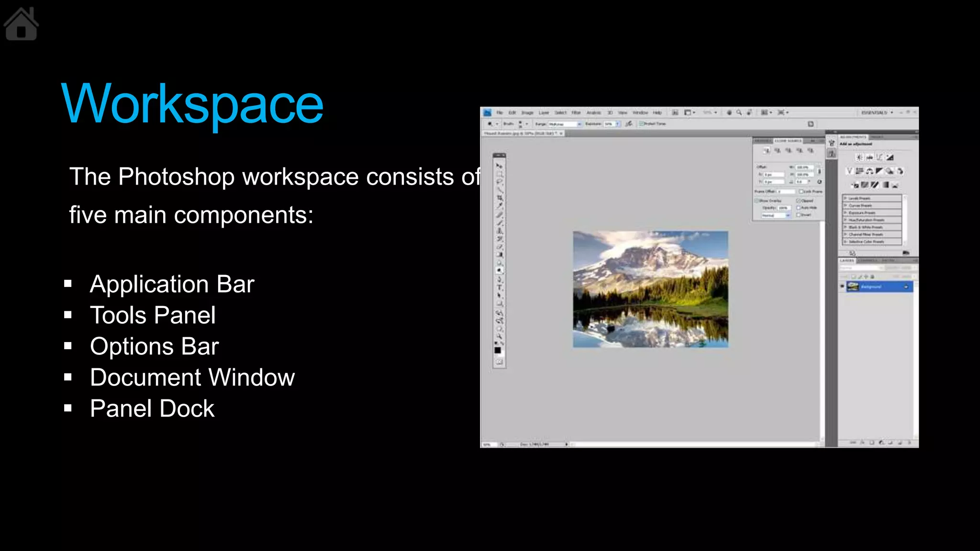Enable the Invert checkbox in Clone Source
The height and width of the screenshot is (551, 980).
point(798,215)
